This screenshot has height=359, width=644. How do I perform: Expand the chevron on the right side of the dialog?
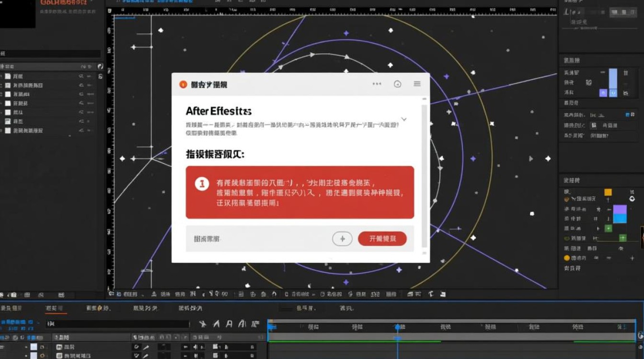click(403, 119)
